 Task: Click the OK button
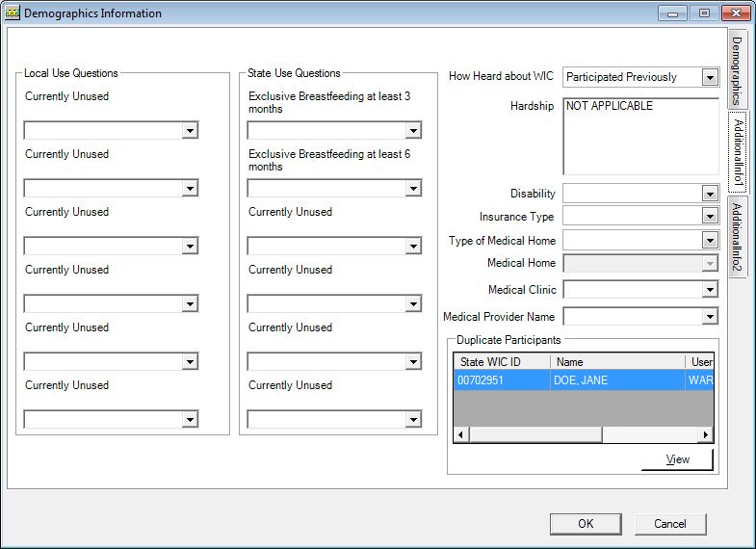(x=586, y=524)
